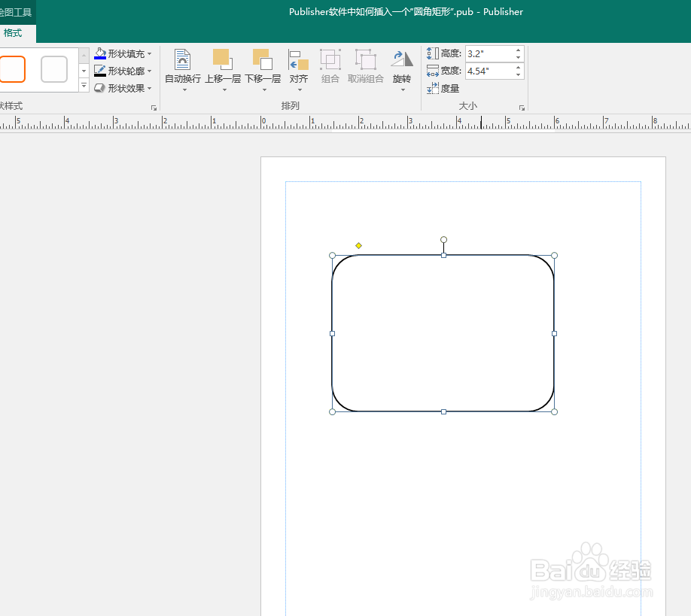Open Shape Effects (形状效果) icon

point(100,88)
